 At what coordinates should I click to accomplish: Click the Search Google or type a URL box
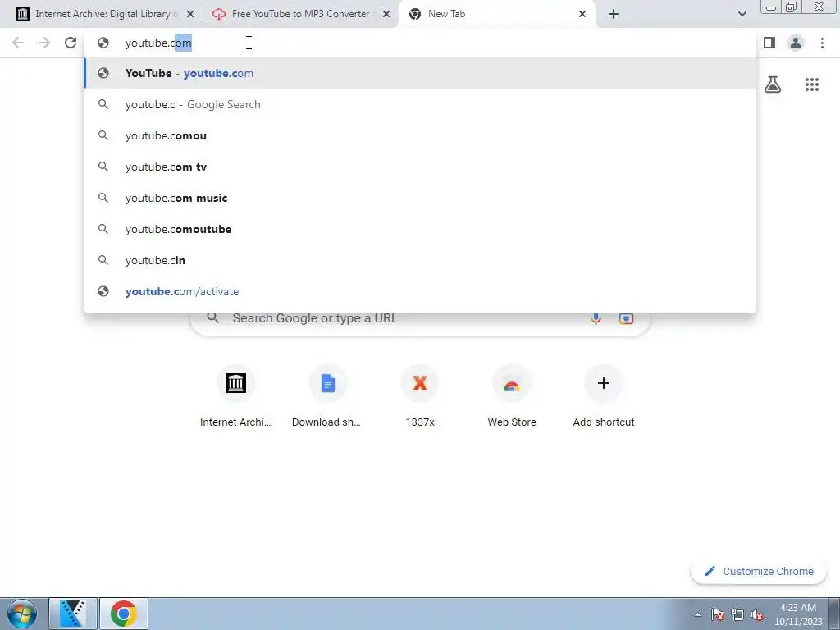(420, 318)
